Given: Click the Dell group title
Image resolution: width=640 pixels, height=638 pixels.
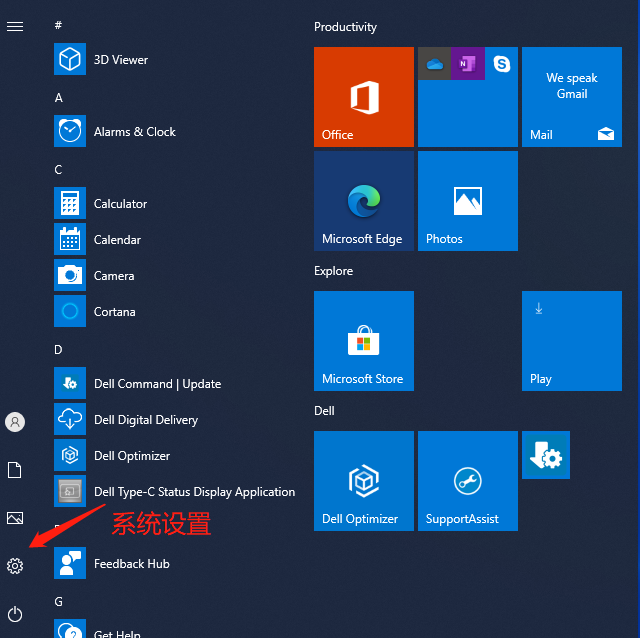Looking at the screenshot, I should [324, 411].
